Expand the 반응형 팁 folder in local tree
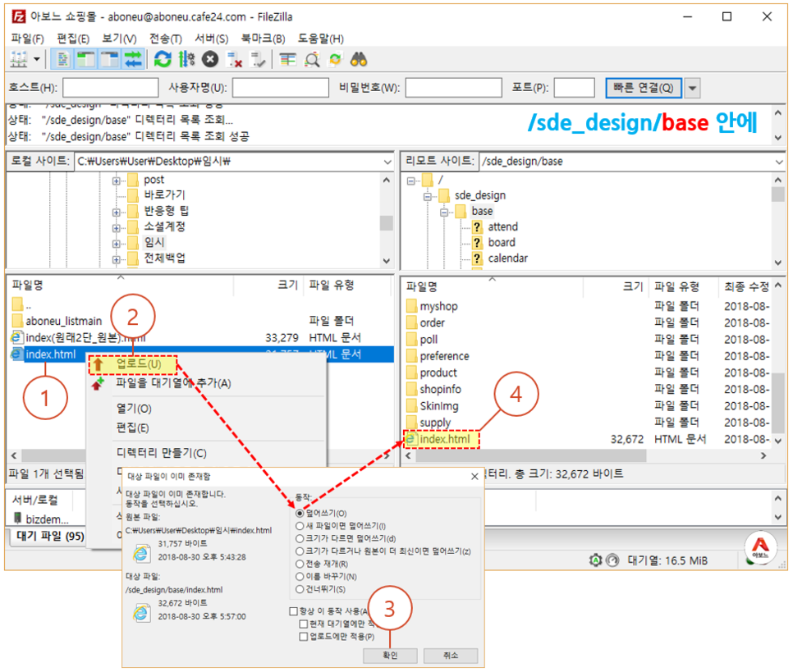Screen dimensions: 793x672 point(117,213)
